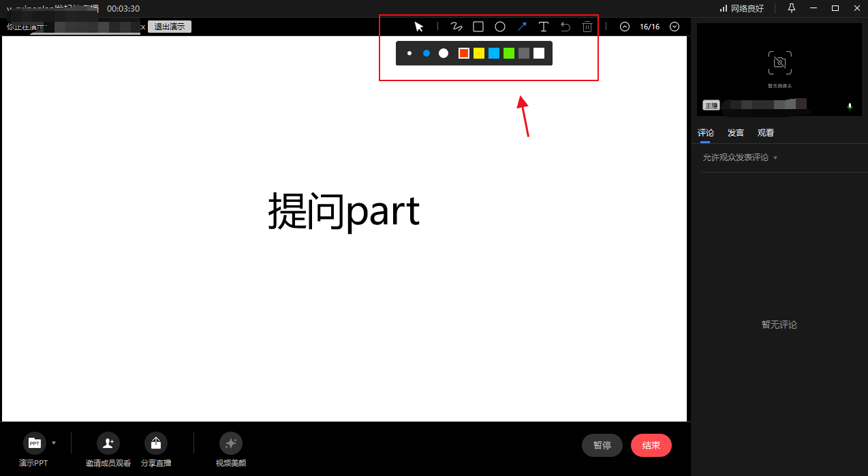The image size is (868, 476).
Task: Switch to the 观看 tab
Action: point(765,132)
